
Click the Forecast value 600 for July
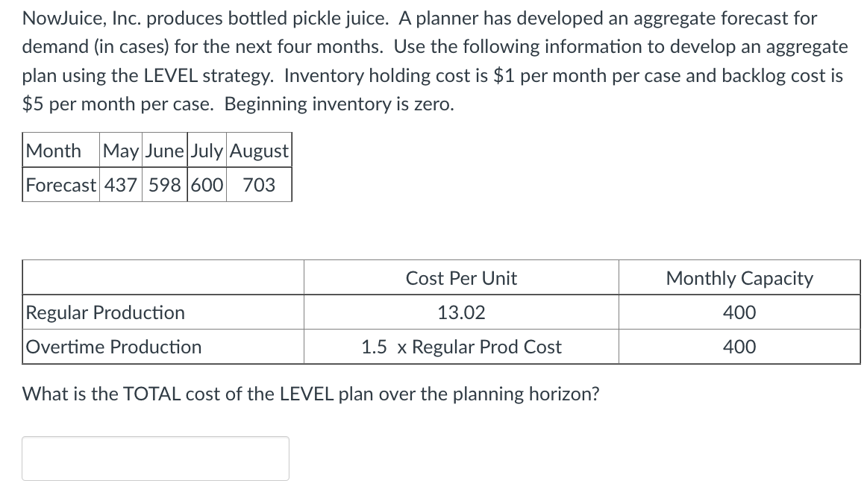click(206, 185)
